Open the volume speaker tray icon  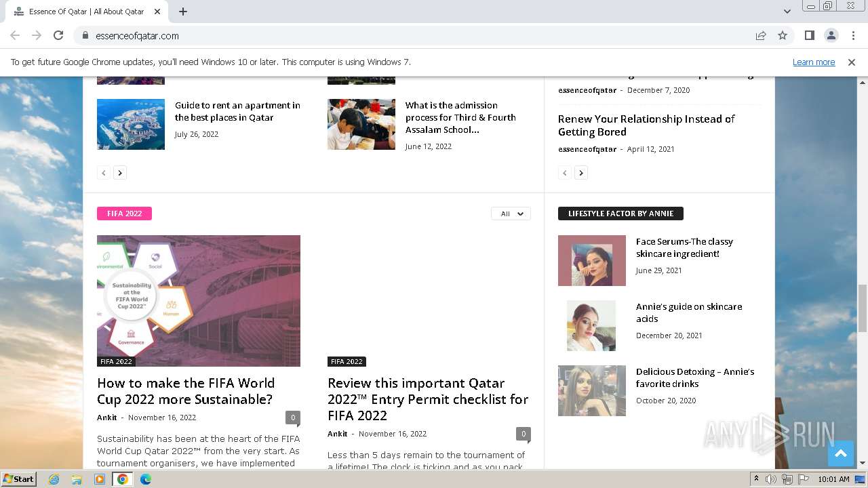tap(771, 479)
